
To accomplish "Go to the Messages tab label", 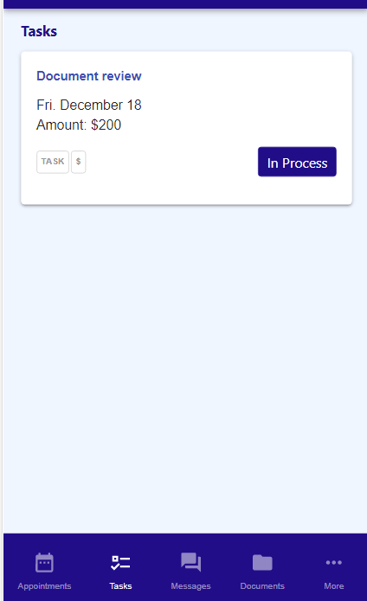I will coord(191,586).
